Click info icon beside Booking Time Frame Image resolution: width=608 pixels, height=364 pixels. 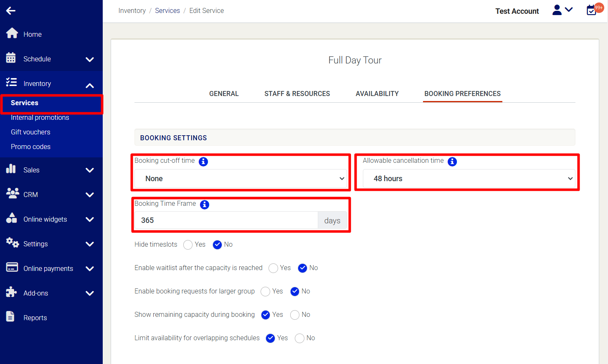pos(205,205)
